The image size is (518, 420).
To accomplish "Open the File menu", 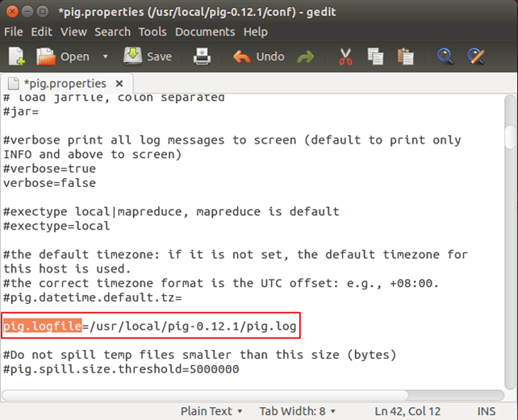I will (14, 31).
